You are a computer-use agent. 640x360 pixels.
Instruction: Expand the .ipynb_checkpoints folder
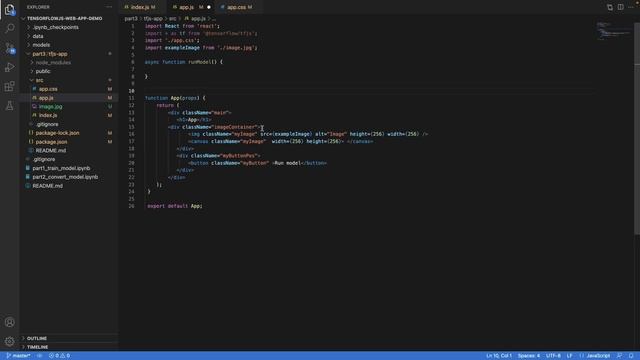click(56, 27)
